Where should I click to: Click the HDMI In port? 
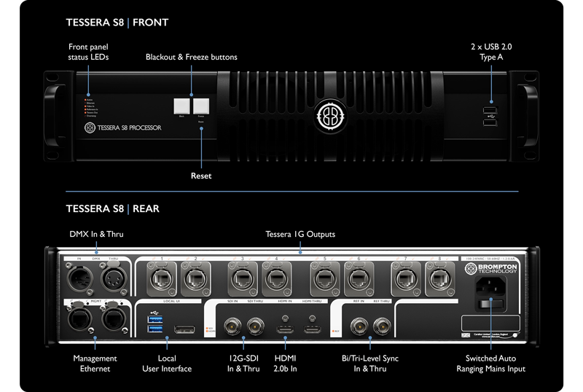pos(285,329)
